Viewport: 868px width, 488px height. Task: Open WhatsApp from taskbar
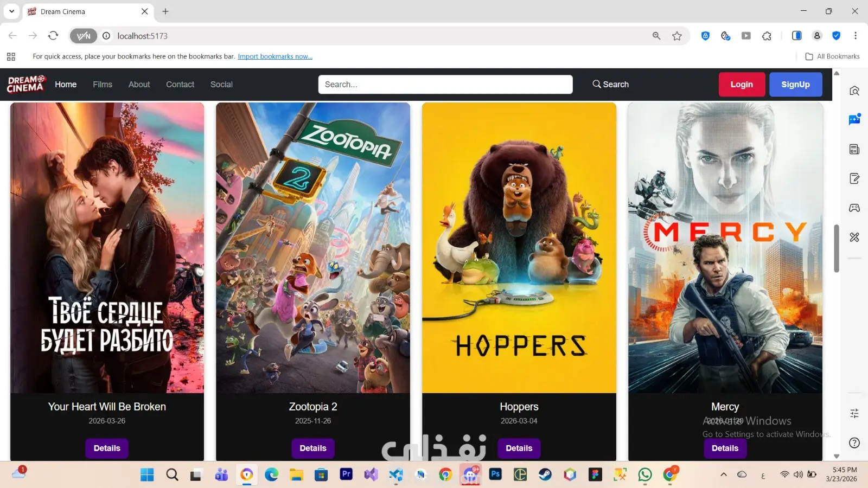coord(645,475)
